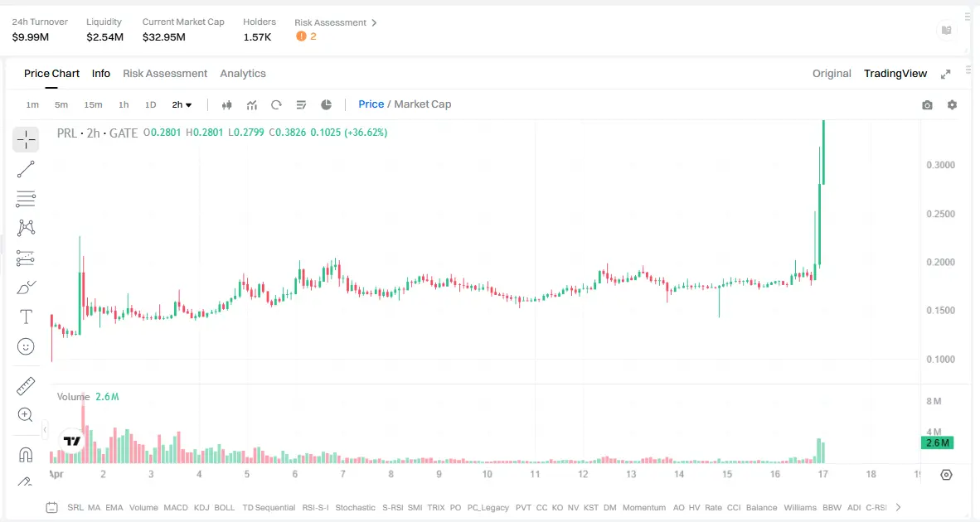Open chart settings via the gear icon
980x522 pixels.
(952, 104)
